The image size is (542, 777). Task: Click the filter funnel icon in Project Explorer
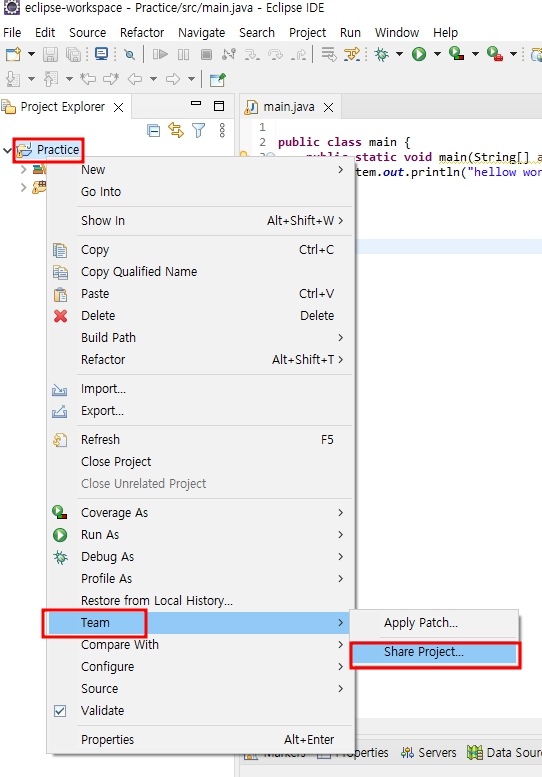coord(199,130)
